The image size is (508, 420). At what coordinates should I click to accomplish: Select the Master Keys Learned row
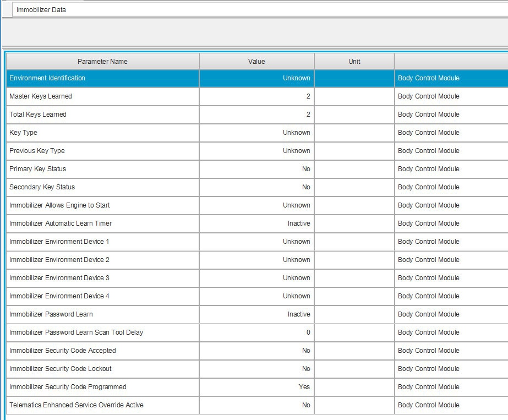tap(257, 96)
